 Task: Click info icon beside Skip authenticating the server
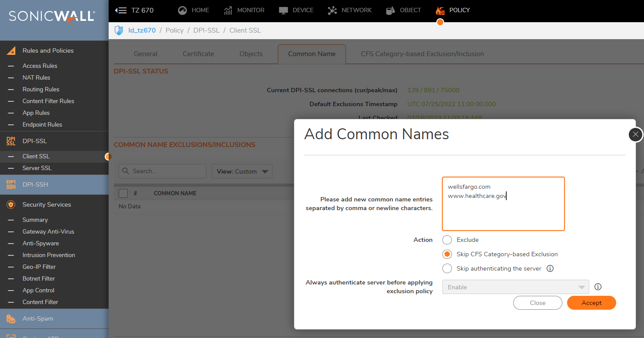[550, 268]
